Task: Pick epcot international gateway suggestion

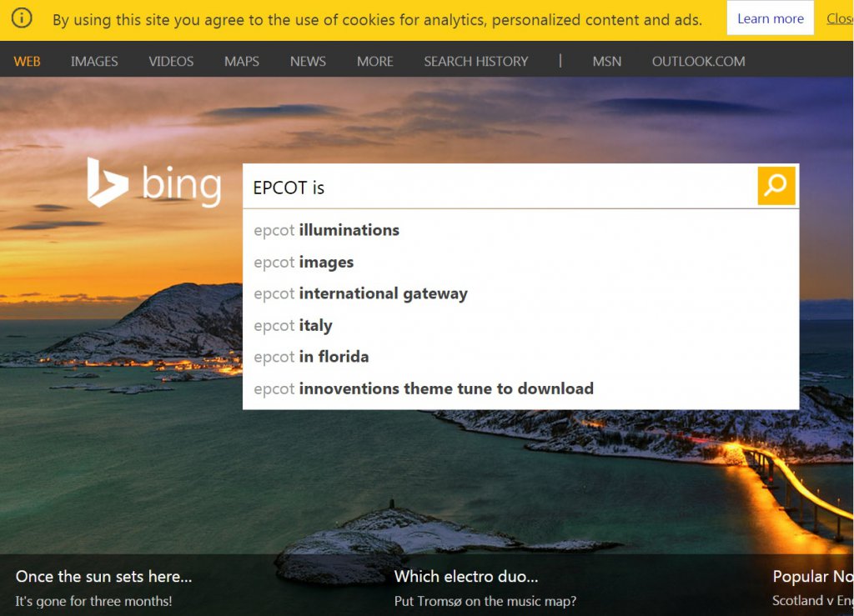Action: coord(360,294)
